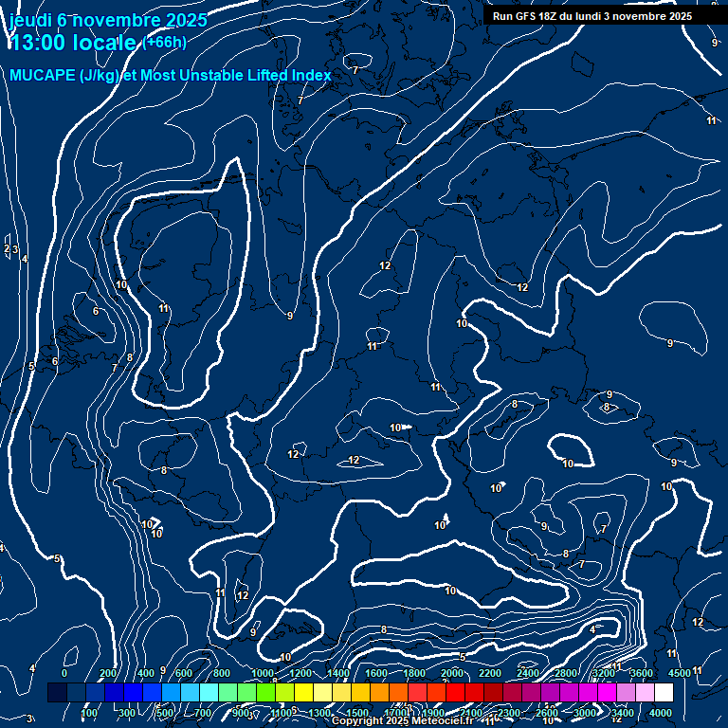Click the '4000' legend label below the scale

pos(661,713)
